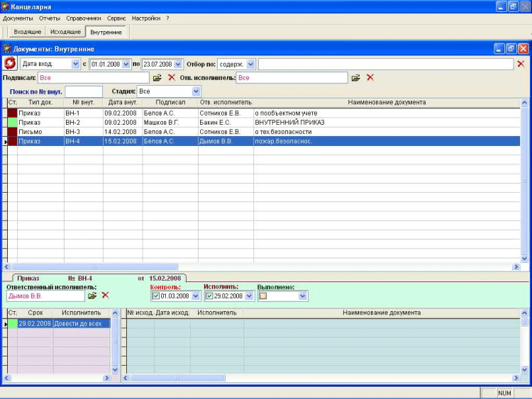The width and height of the screenshot is (532, 399).
Task: Expand the Стадия dropdown
Action: 196,91
